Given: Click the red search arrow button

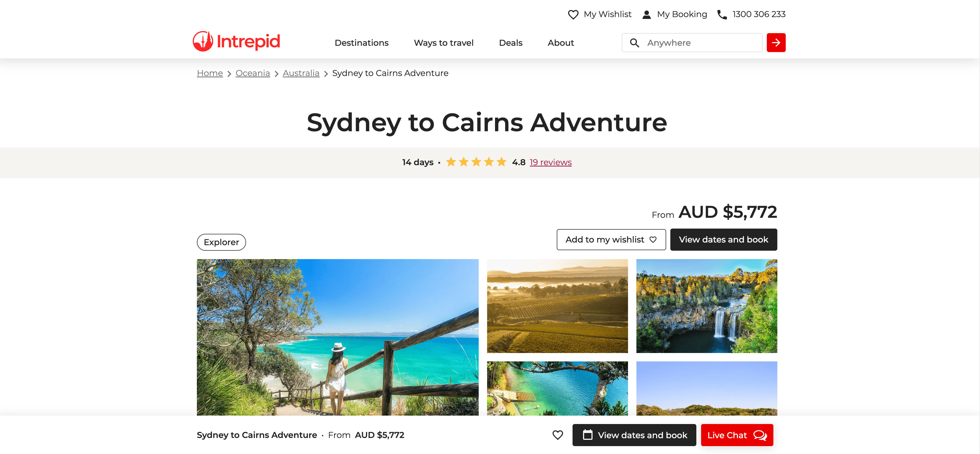Looking at the screenshot, I should 776,43.
